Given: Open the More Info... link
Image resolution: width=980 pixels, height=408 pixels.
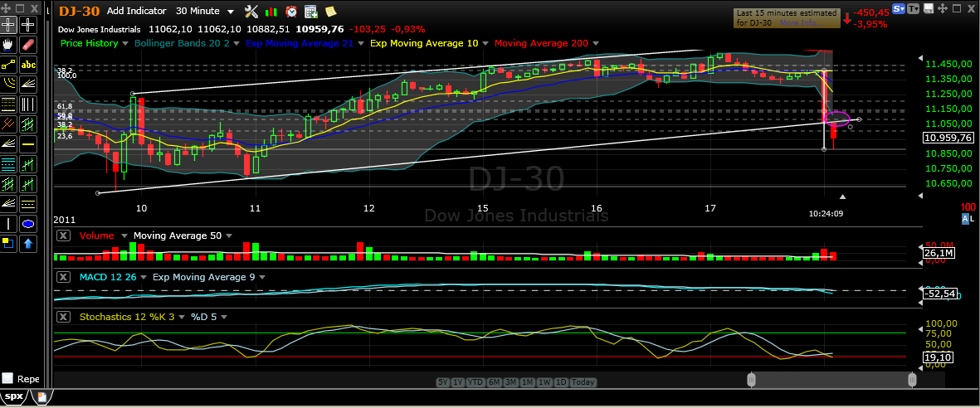Looking at the screenshot, I should [801, 22].
